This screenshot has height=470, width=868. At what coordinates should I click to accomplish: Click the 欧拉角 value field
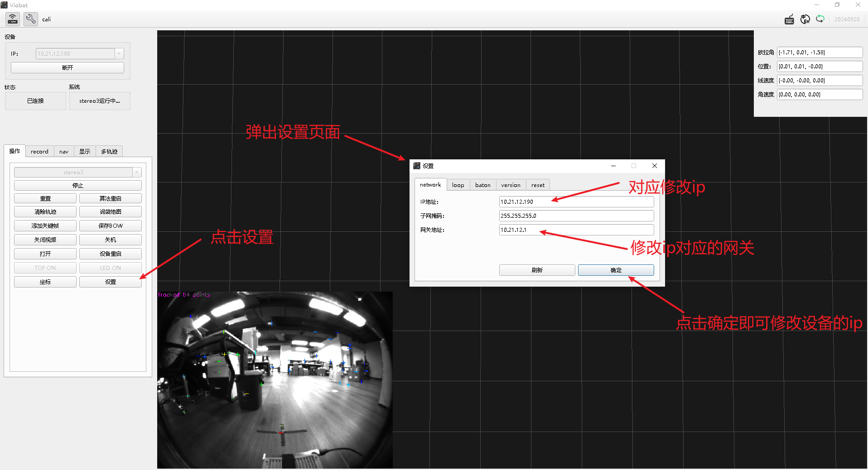(x=820, y=53)
